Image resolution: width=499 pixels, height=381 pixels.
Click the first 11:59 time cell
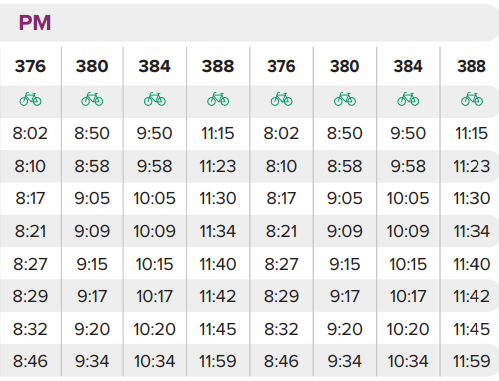pyautogui.click(x=218, y=361)
